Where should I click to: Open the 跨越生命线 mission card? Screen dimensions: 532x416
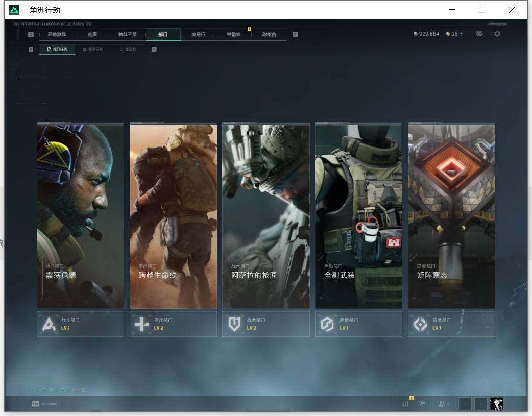[174, 216]
